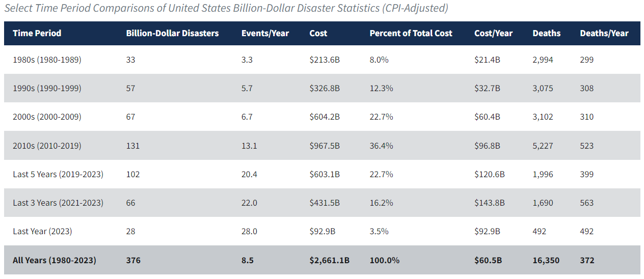Select the Last 5 Years (2019-2023) row
The width and height of the screenshot is (644, 279).
click(x=58, y=175)
